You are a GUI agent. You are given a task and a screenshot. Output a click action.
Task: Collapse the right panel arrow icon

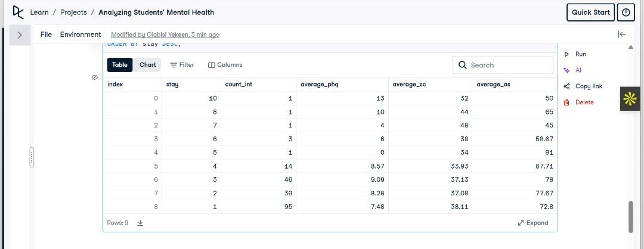coord(622,35)
